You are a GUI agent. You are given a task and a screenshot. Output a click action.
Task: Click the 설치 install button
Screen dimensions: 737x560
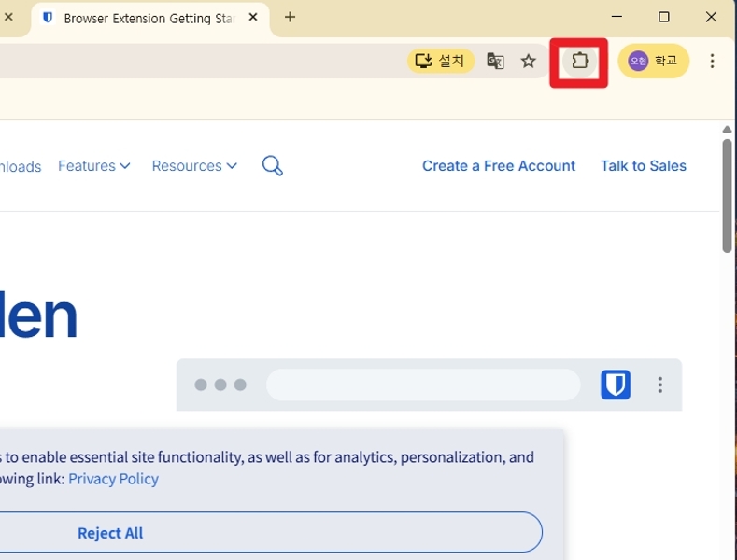point(441,62)
